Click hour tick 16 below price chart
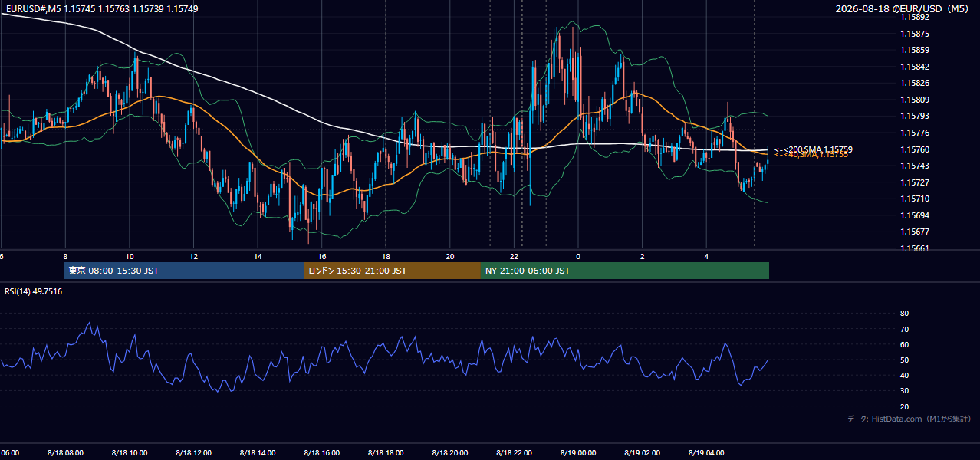Image resolution: width=980 pixels, height=460 pixels. point(322,256)
